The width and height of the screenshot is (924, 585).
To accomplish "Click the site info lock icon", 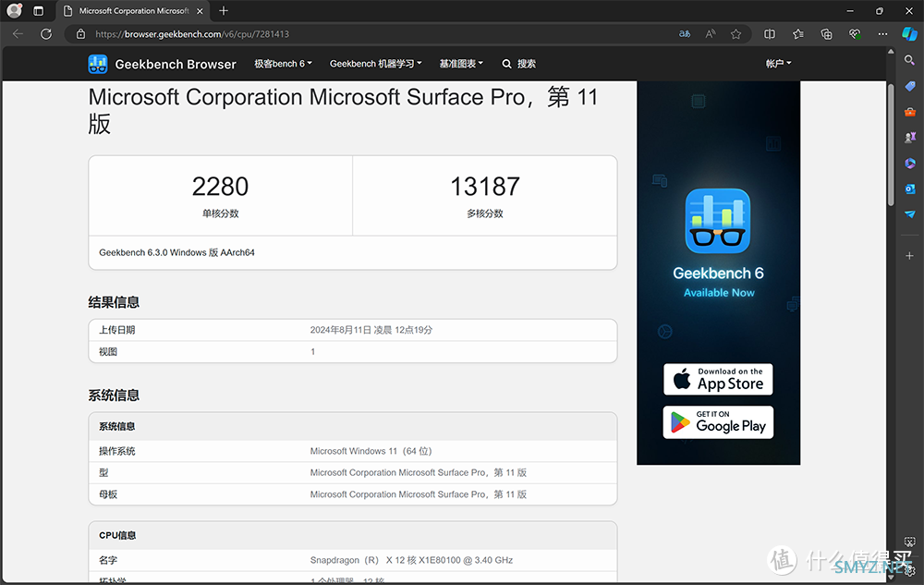I will [x=80, y=34].
